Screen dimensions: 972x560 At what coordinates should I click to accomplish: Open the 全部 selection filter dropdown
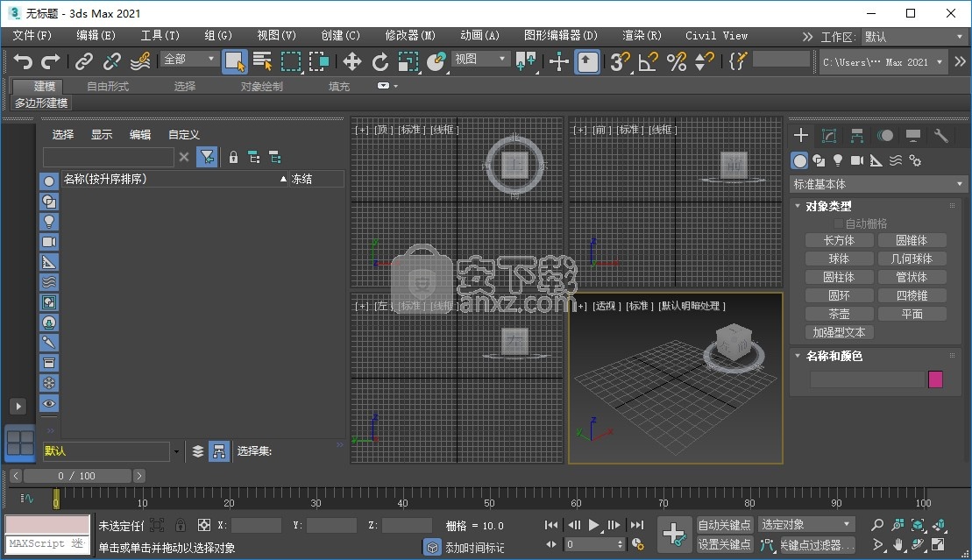coord(188,60)
